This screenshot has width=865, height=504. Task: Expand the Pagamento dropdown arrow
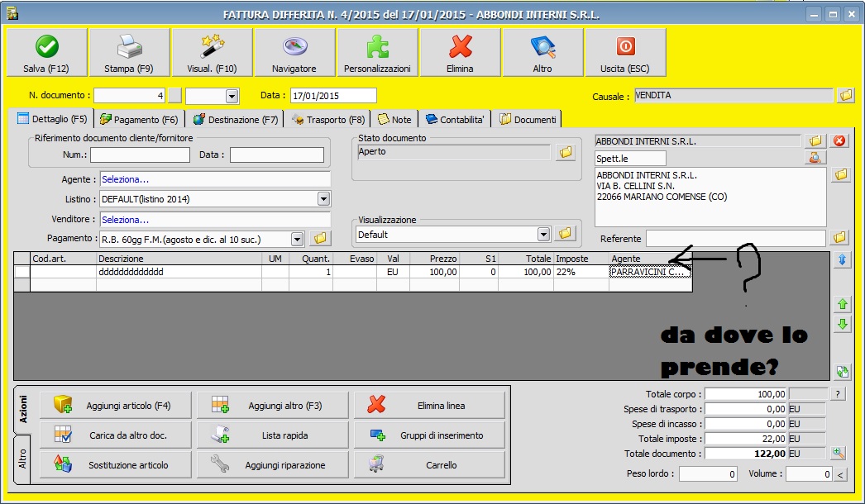(x=298, y=239)
